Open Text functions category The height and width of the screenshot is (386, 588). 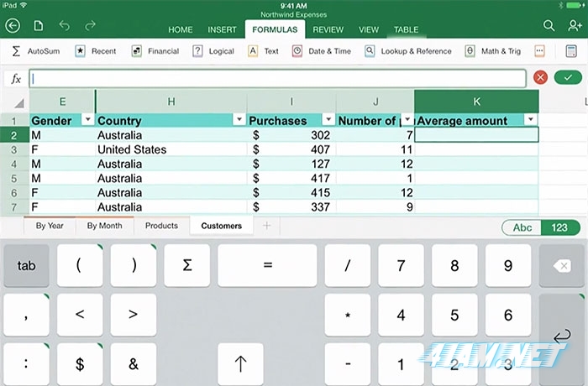[x=263, y=51]
